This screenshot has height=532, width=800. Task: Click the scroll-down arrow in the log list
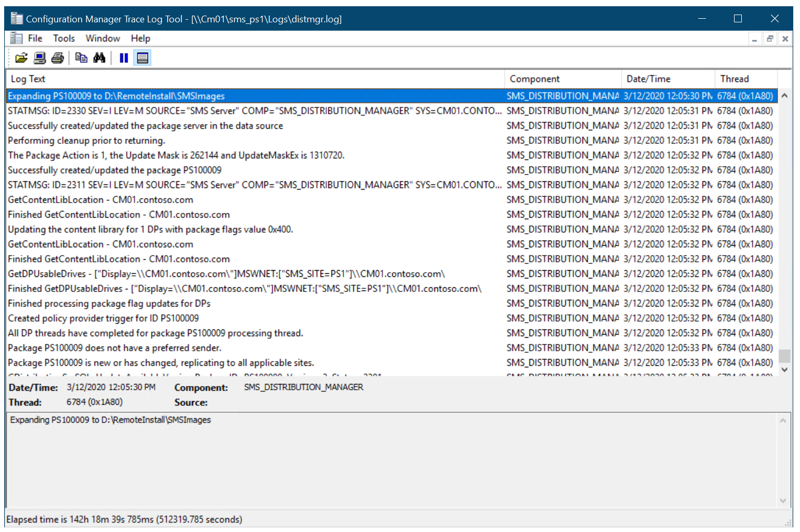tap(785, 369)
